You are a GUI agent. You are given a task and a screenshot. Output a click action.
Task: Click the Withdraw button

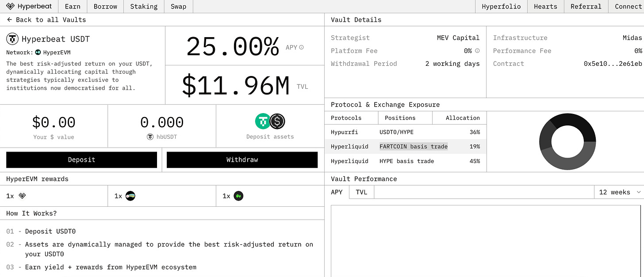click(x=242, y=160)
